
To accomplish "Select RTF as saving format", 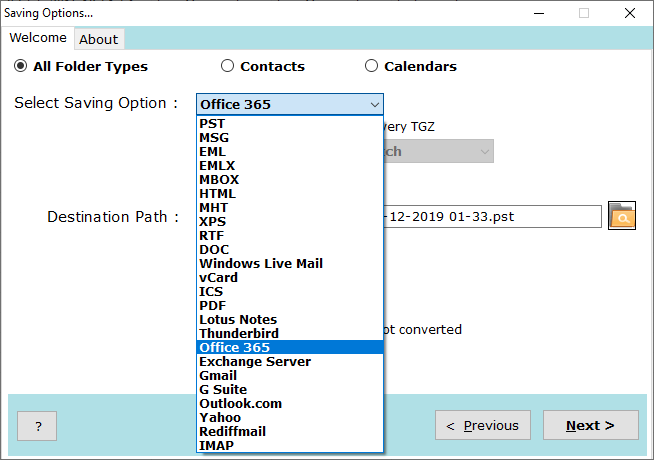I will (290, 236).
